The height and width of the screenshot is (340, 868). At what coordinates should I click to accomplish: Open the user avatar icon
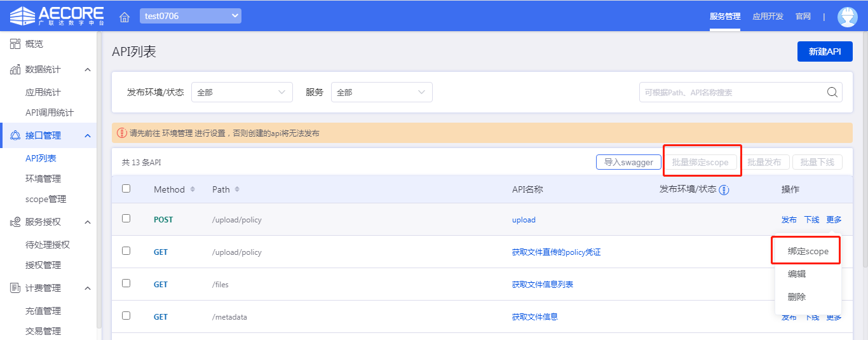point(847,17)
